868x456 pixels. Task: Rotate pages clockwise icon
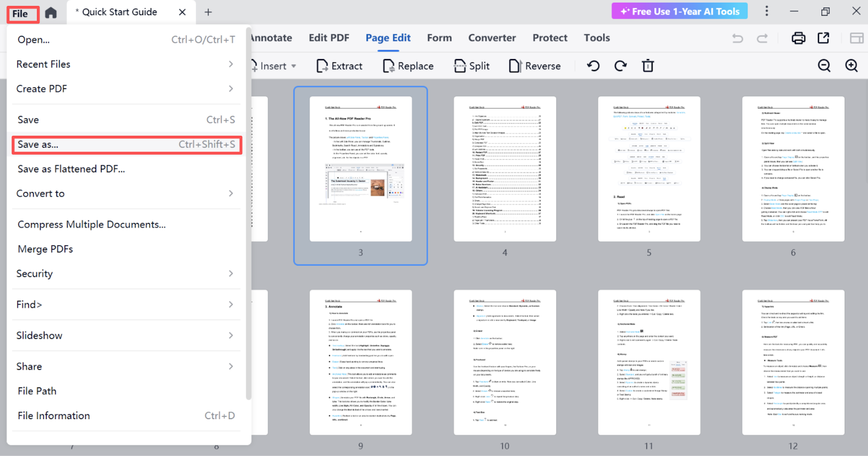click(x=620, y=66)
